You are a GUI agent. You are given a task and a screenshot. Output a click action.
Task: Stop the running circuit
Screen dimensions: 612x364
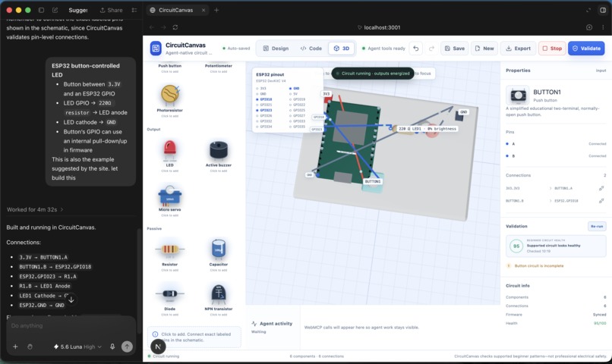coord(552,49)
